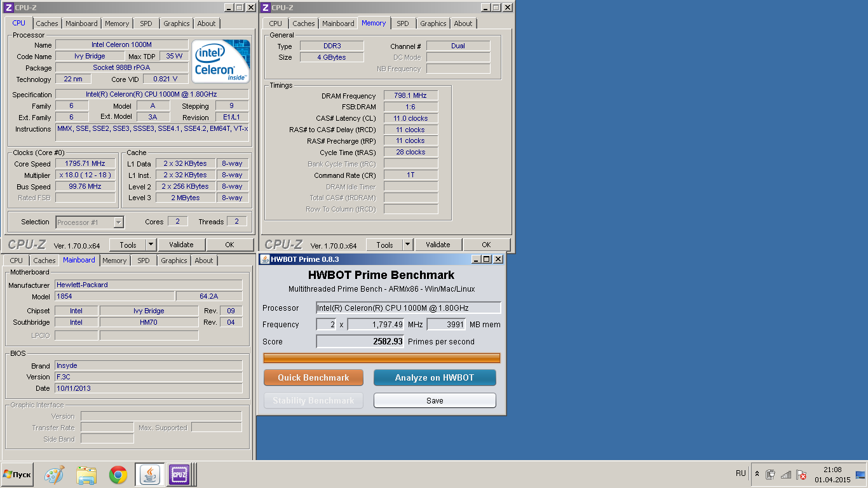Viewport: 868px width, 488px height.
Task: Click the Multiplier value x 18.0 ( 12 - 18 )
Action: pyautogui.click(x=85, y=175)
